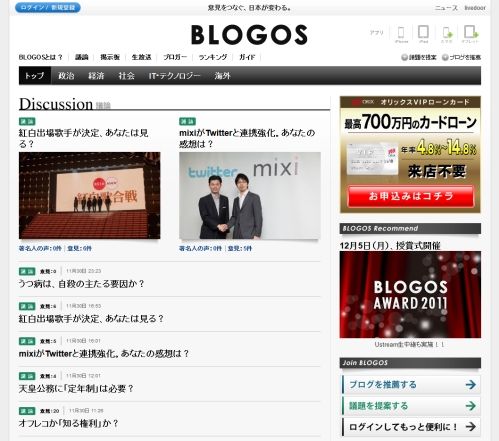Open the twitter mixi handshake thumbnail
The width and height of the screenshot is (499, 441).
pos(250,195)
